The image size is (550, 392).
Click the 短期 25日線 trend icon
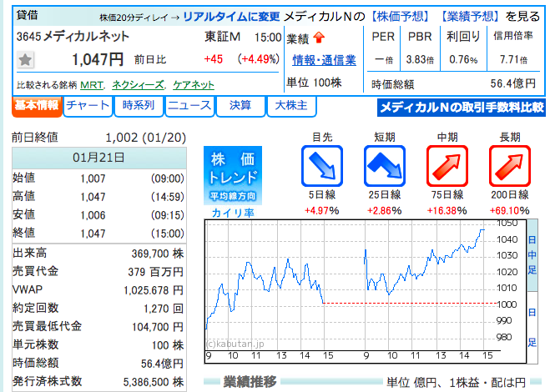click(x=385, y=166)
